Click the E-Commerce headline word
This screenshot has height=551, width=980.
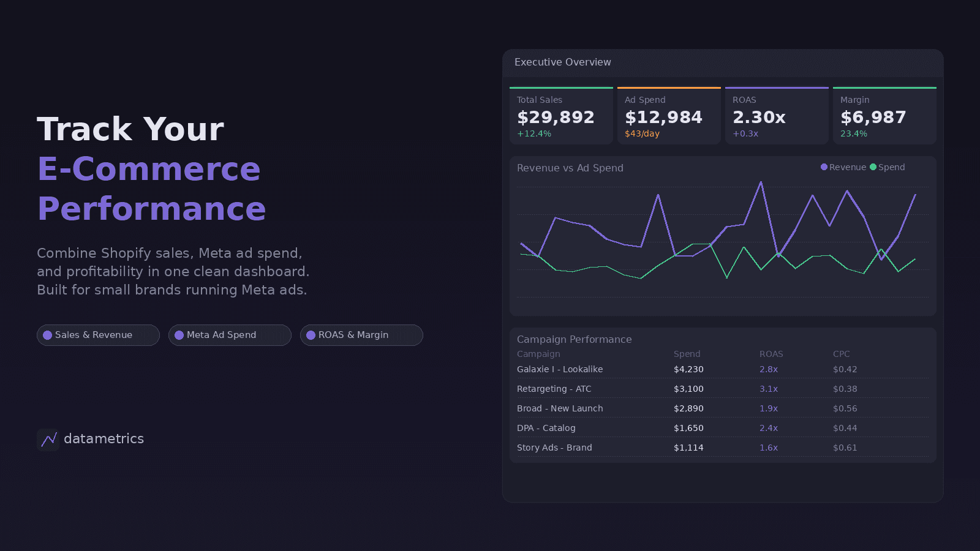[149, 169]
